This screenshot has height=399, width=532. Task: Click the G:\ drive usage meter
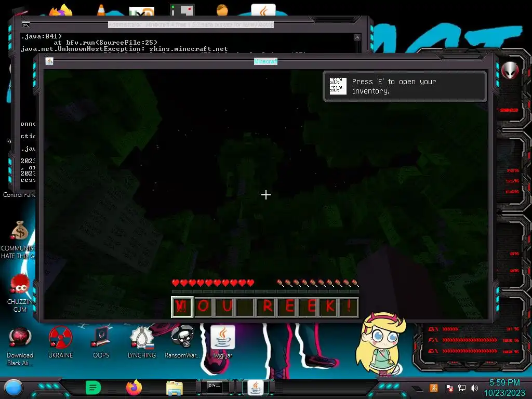coord(474,351)
